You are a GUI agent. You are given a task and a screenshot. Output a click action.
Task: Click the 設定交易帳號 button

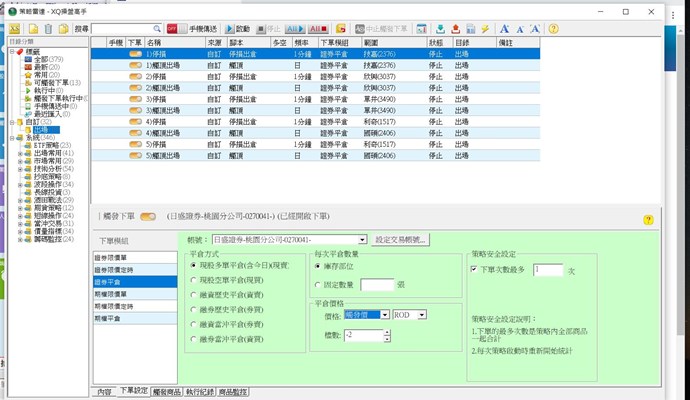tap(402, 240)
